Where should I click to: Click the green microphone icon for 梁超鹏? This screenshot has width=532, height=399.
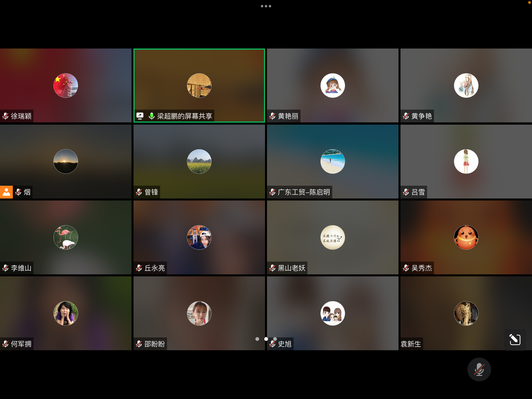(x=151, y=116)
